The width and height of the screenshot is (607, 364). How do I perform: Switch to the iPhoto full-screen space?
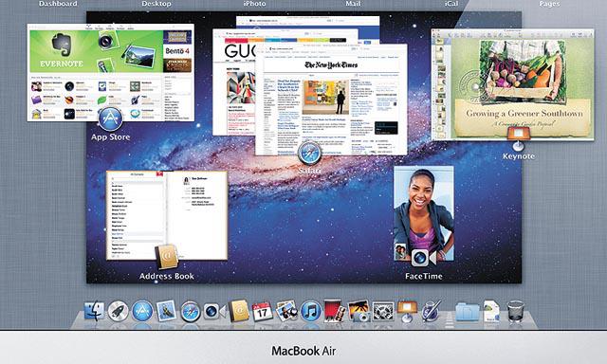point(254,4)
